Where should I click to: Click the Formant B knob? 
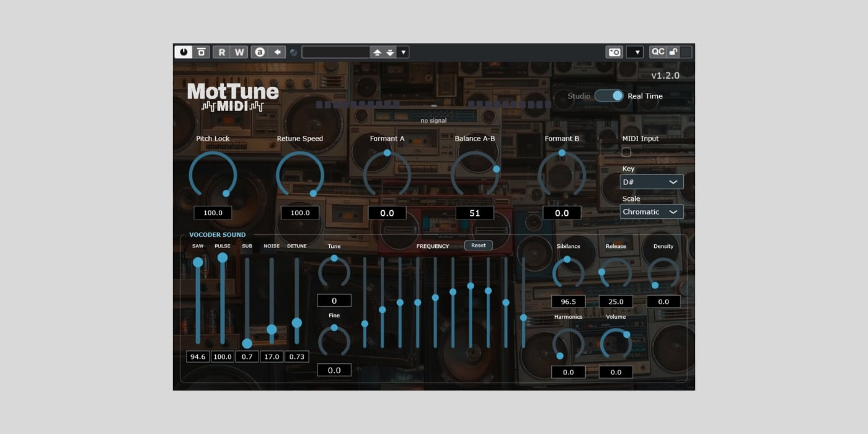pyautogui.click(x=562, y=174)
